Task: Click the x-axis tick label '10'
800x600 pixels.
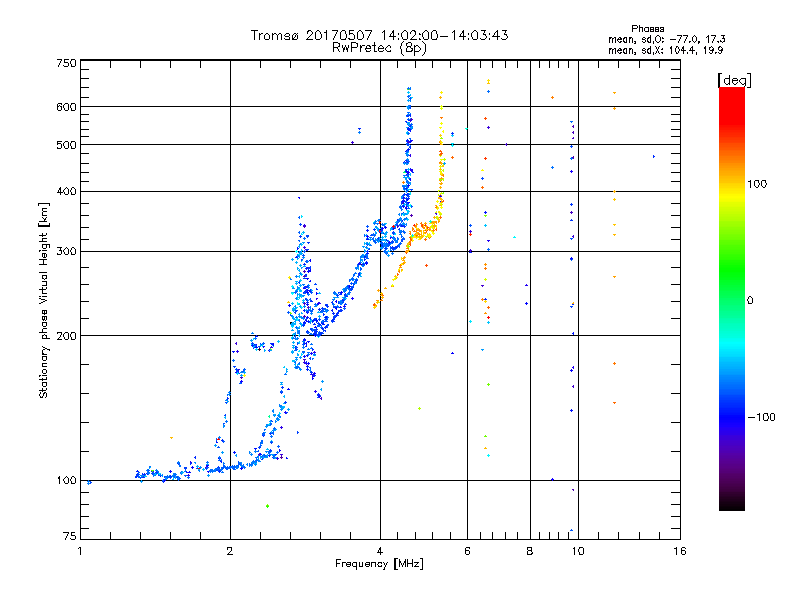Action: tap(578, 551)
